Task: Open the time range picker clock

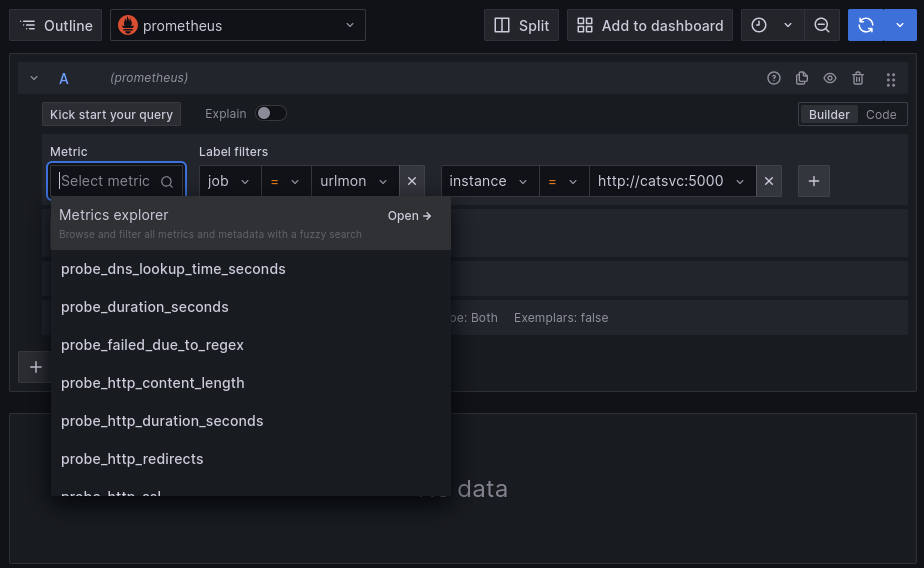Action: point(759,25)
